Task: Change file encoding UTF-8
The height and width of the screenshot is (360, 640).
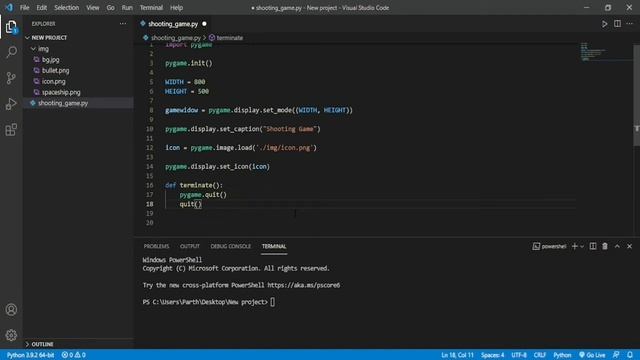Action: click(x=519, y=355)
